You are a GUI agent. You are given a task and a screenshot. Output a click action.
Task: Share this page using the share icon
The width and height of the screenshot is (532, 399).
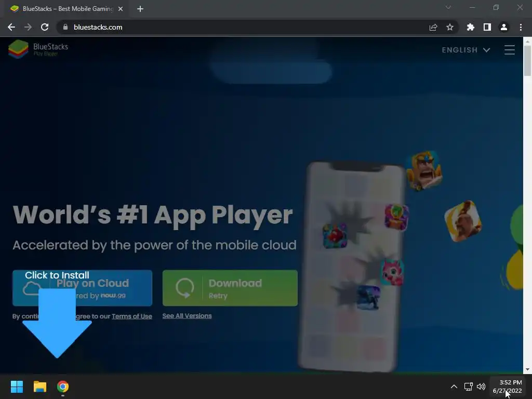(x=433, y=27)
